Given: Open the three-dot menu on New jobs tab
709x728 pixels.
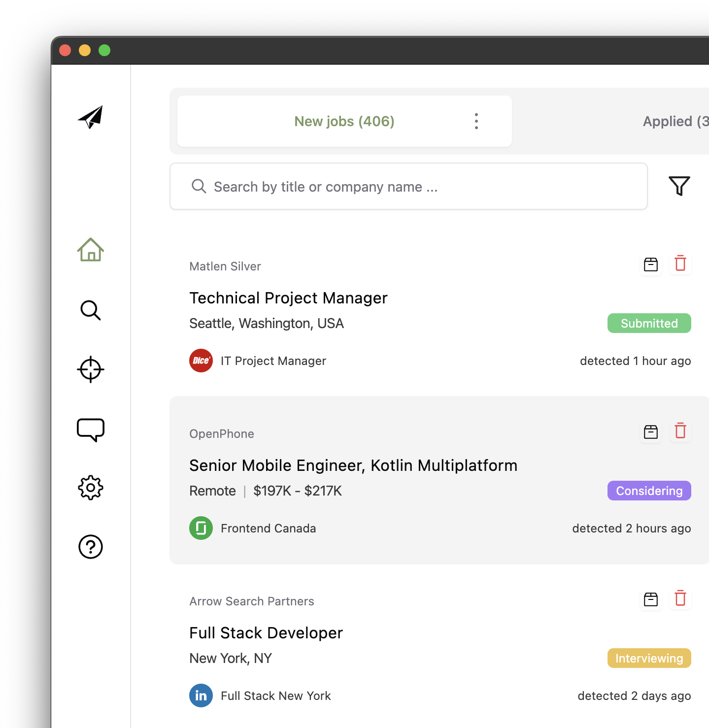Looking at the screenshot, I should click(476, 121).
